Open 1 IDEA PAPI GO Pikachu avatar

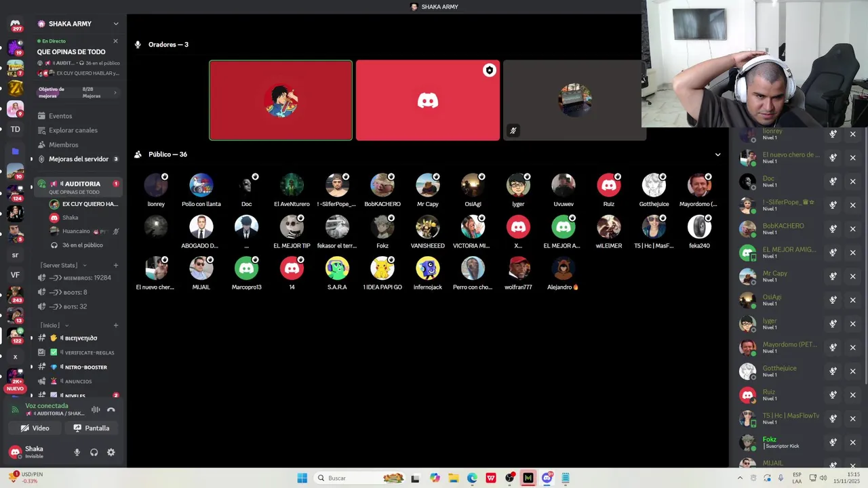[x=382, y=268]
